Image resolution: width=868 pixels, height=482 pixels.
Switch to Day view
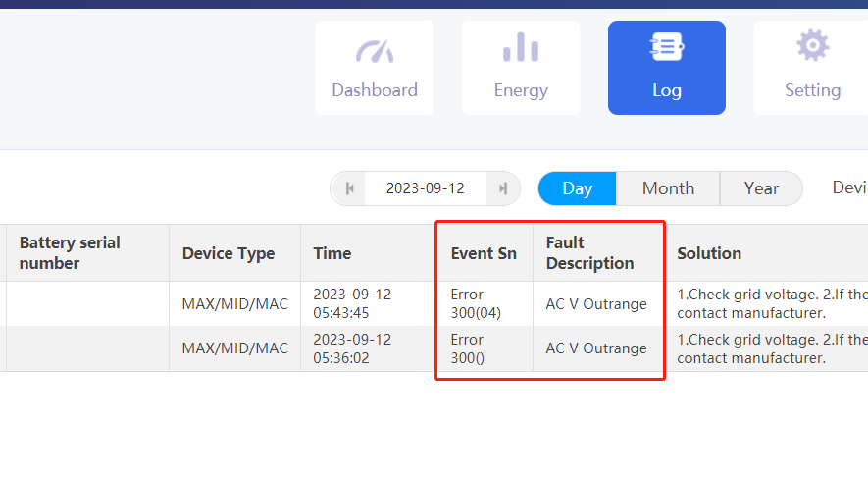[578, 188]
